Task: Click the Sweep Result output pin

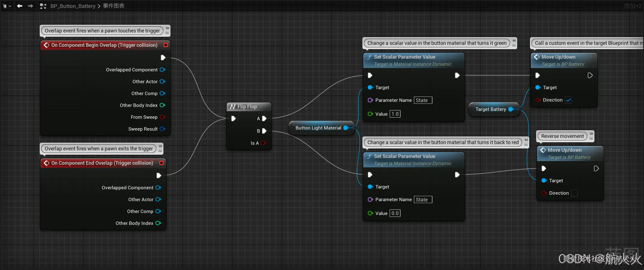Action: 162,129
